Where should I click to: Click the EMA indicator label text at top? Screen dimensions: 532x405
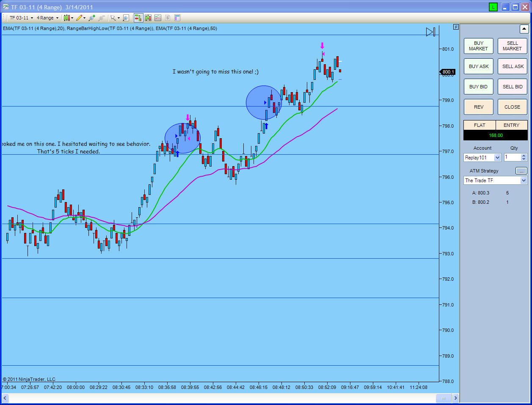(x=110, y=28)
